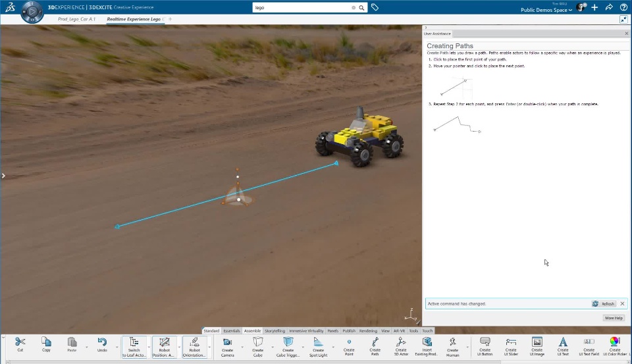The image size is (632, 364).
Task: Switch to the Storytelling tab
Action: tap(275, 330)
